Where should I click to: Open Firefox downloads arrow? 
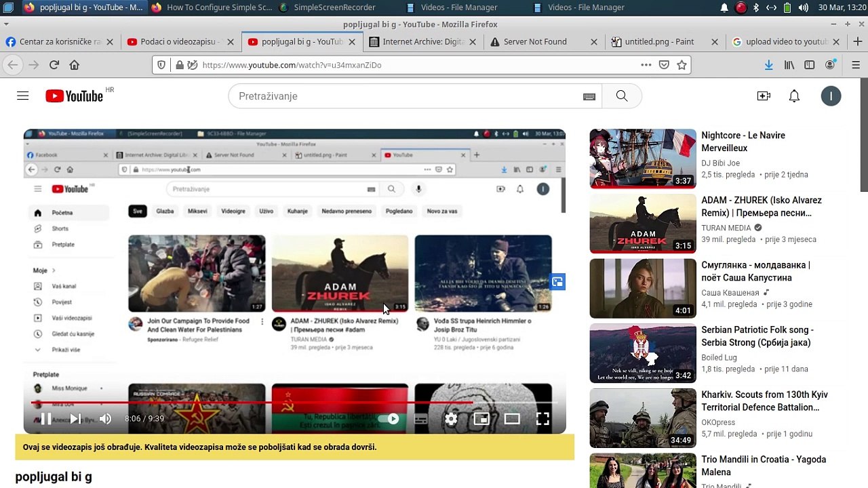(x=768, y=65)
